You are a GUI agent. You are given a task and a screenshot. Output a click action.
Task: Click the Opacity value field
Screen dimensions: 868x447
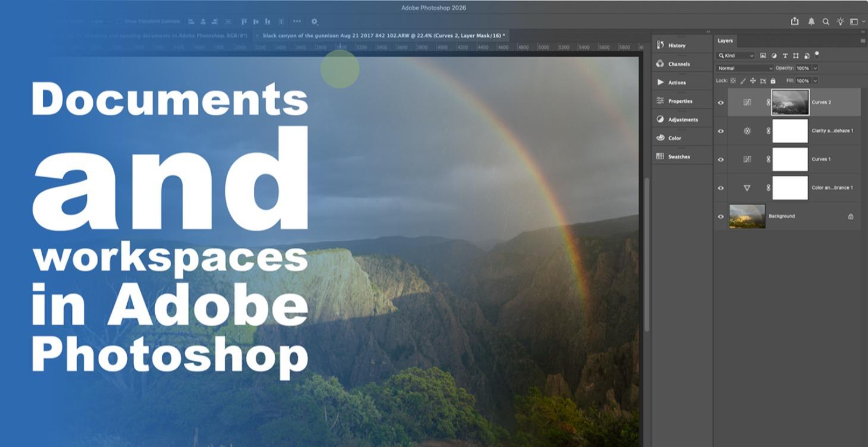coord(803,68)
